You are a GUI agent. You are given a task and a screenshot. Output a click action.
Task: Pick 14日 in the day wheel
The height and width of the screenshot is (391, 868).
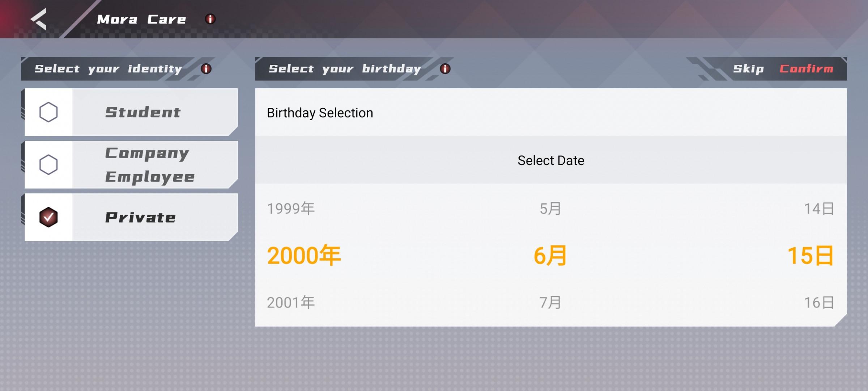(819, 209)
